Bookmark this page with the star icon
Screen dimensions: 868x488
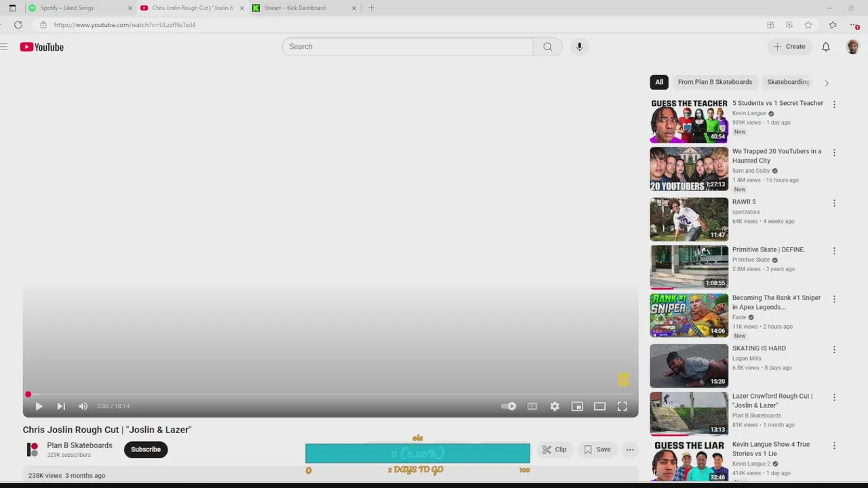808,25
